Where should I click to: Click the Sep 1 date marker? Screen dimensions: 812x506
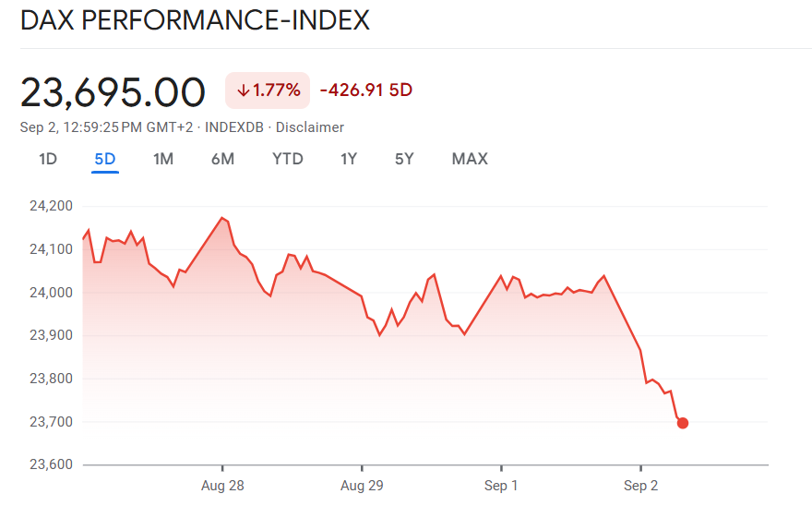(501, 486)
